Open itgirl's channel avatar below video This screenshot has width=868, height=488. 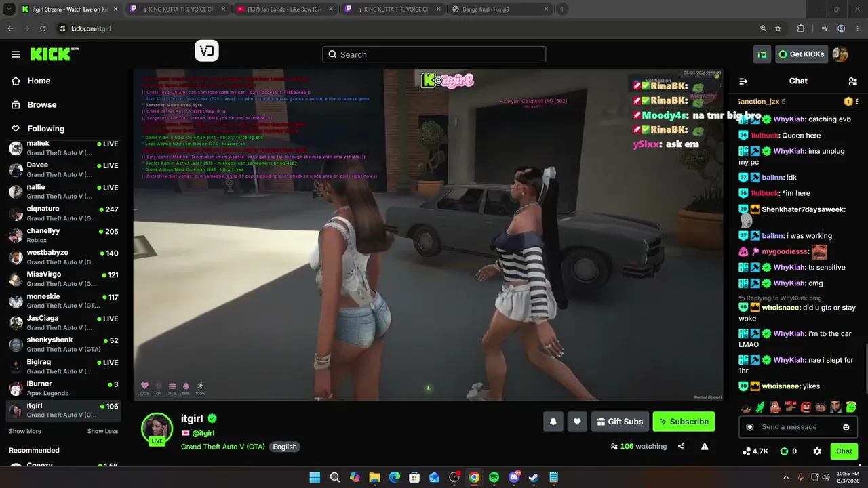click(x=157, y=428)
